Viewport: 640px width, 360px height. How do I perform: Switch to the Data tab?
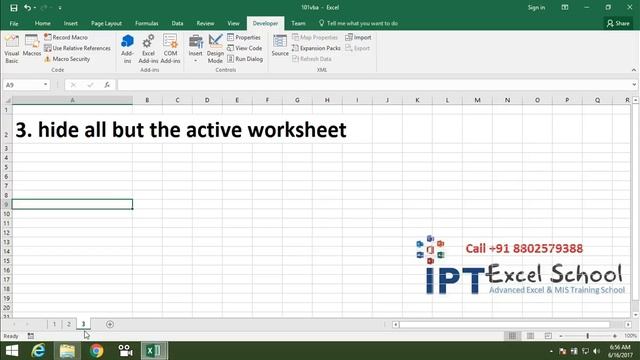[x=177, y=23]
